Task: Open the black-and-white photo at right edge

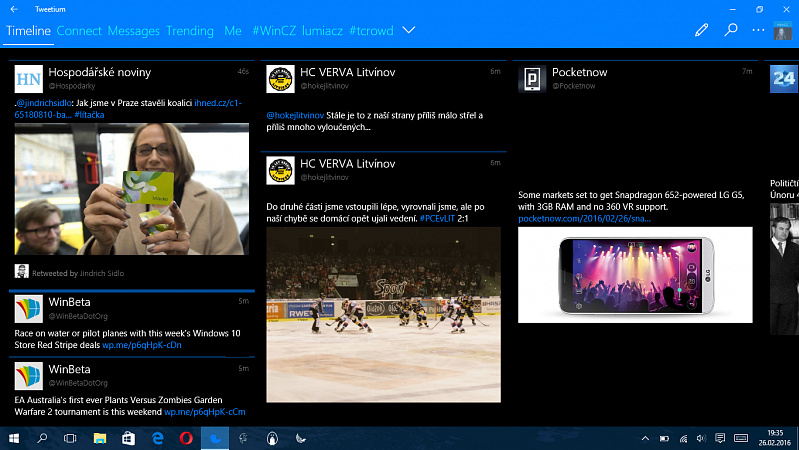Action: pyautogui.click(x=784, y=269)
